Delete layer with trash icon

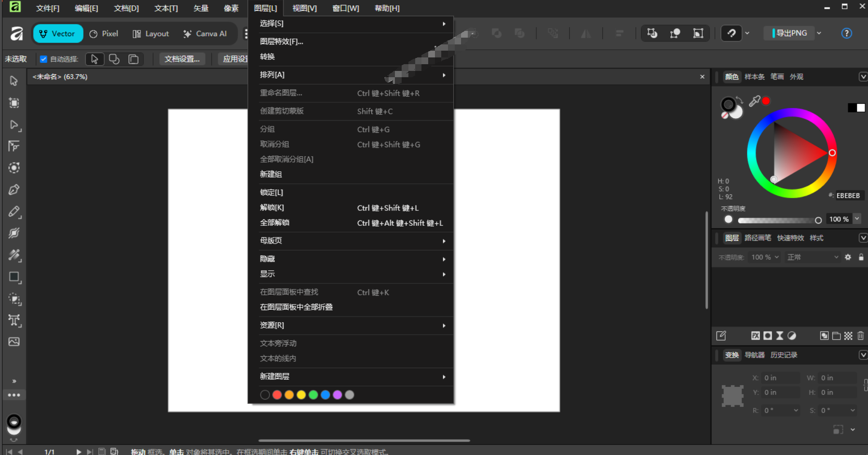coord(860,336)
